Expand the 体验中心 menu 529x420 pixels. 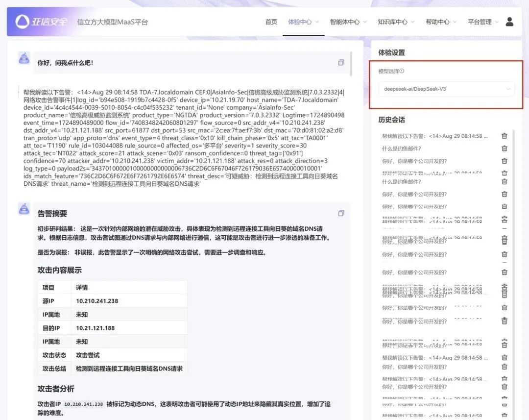303,22
